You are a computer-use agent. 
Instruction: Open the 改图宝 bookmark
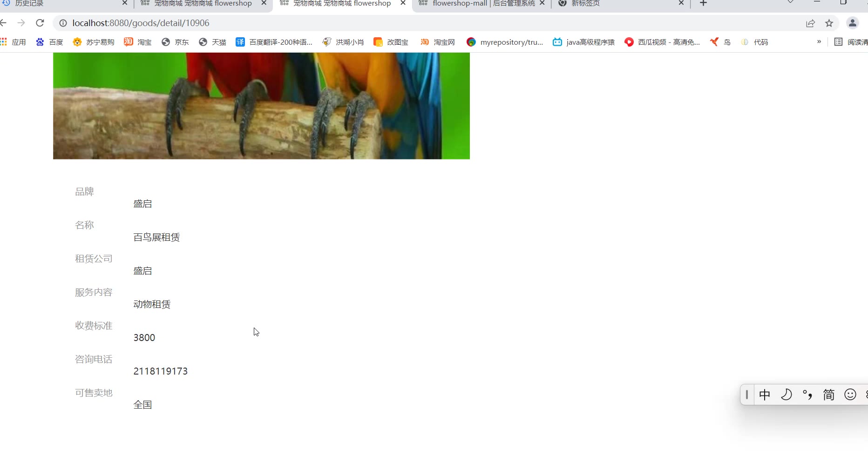(x=391, y=42)
